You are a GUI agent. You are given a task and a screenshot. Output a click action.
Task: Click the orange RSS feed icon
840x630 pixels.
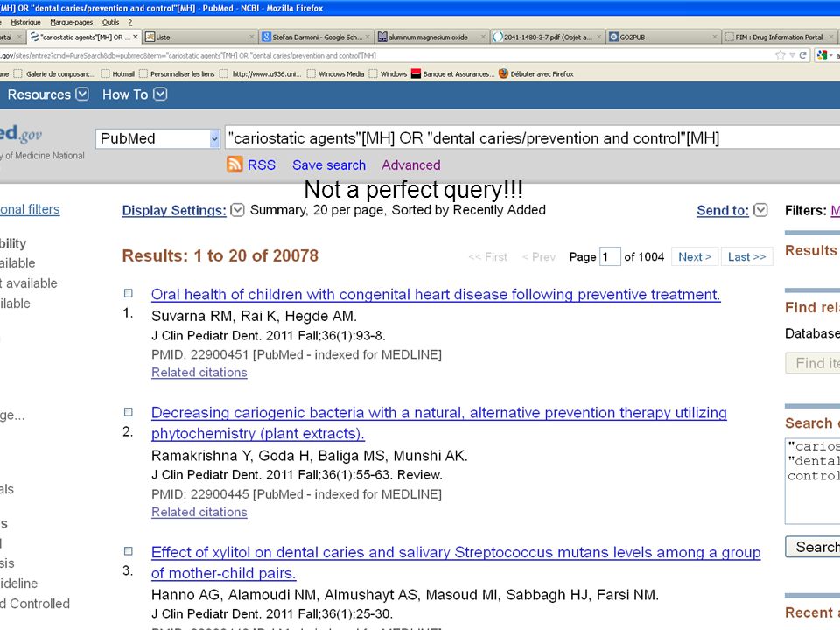click(234, 164)
